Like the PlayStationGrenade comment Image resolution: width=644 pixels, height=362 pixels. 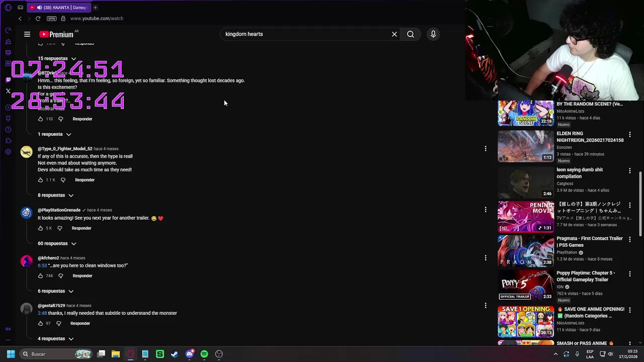coord(40,228)
